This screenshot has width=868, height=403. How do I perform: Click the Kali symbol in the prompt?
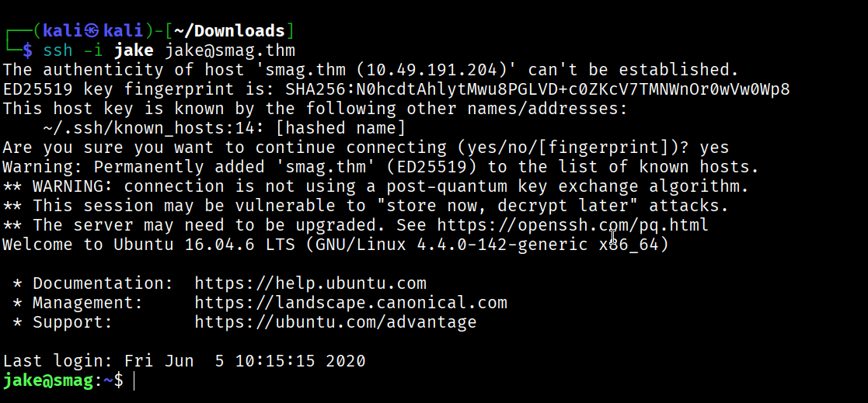(x=92, y=31)
